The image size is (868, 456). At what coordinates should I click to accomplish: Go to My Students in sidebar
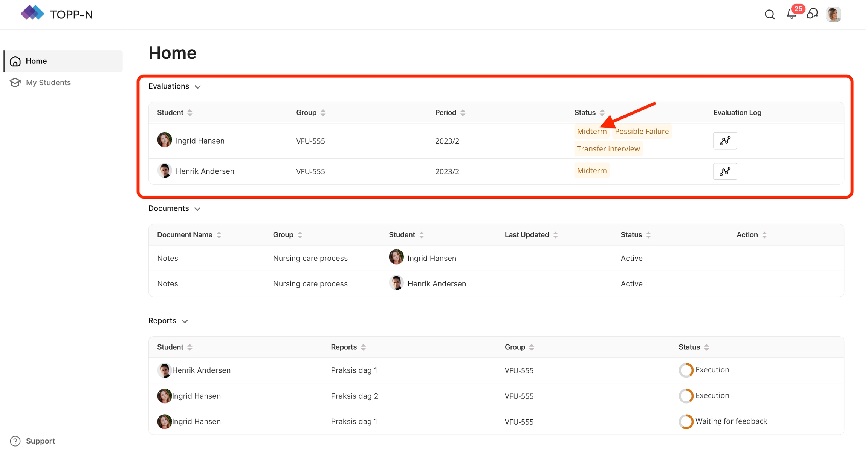point(48,83)
